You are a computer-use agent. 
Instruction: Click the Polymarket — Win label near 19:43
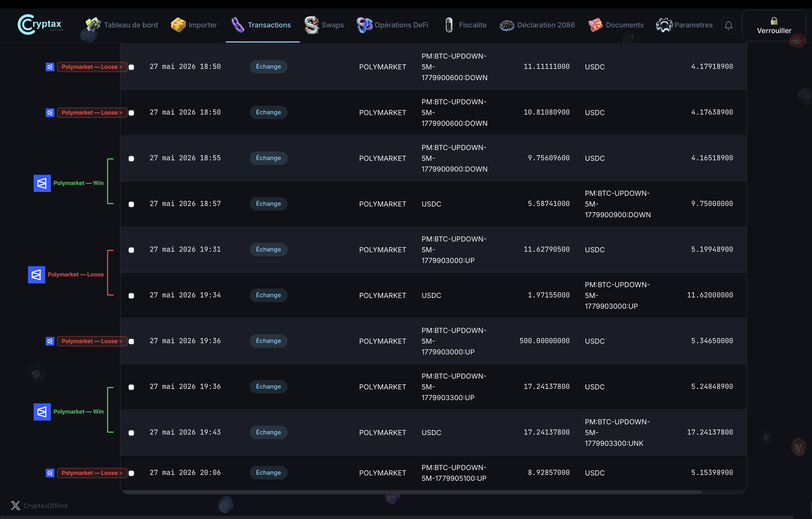(79, 411)
